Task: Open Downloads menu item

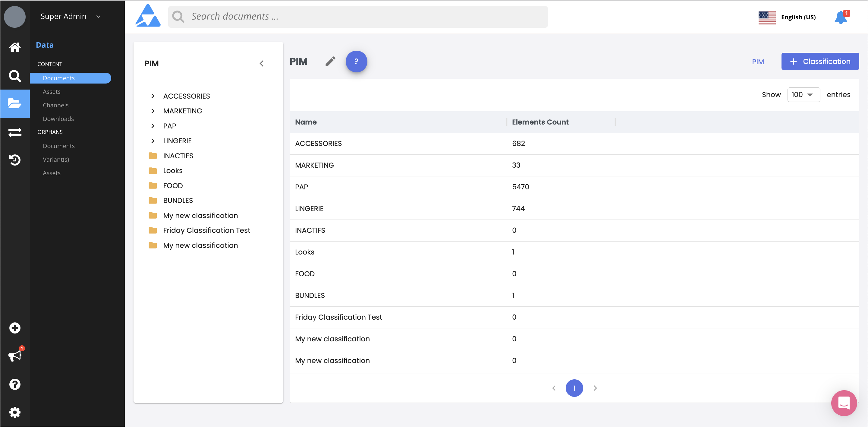Action: 58,119
